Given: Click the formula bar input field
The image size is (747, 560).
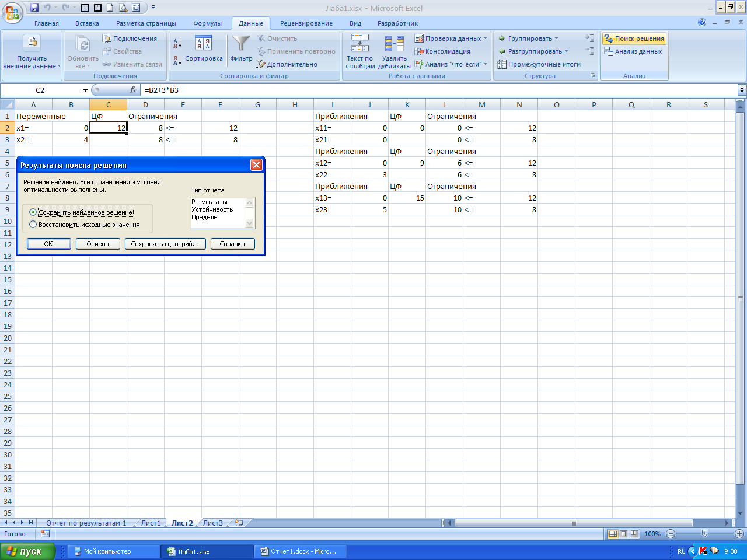Looking at the screenshot, I should pyautogui.click(x=439, y=90).
